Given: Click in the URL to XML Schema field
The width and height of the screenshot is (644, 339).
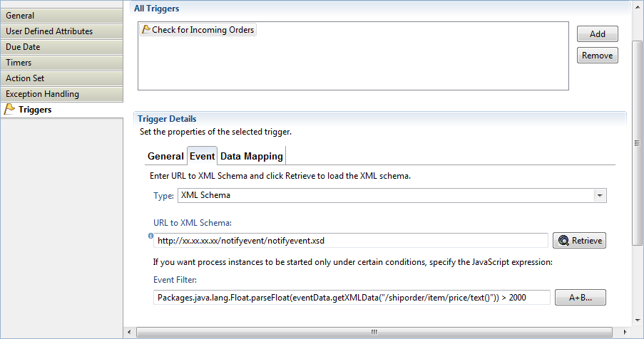Looking at the screenshot, I should [x=351, y=241].
